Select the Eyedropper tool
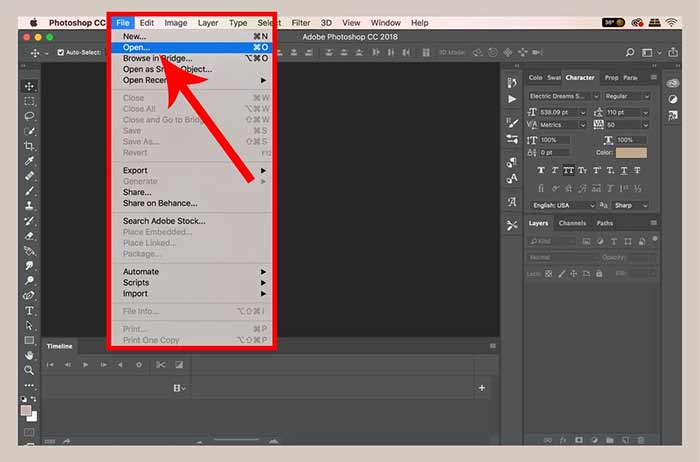The width and height of the screenshot is (700, 462). pos(29,161)
